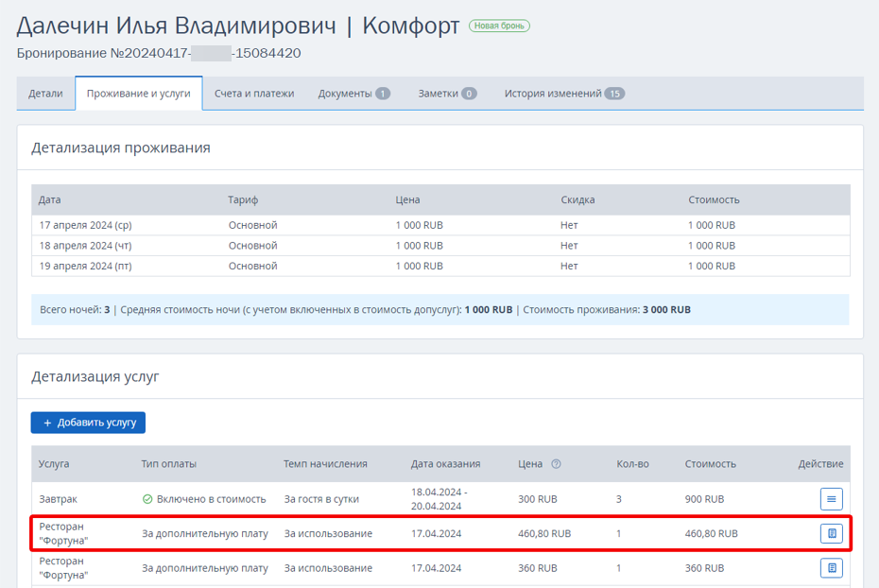Click the Бронирование №20240417 booking number line
The width and height of the screenshot is (879, 588).
pyautogui.click(x=159, y=53)
